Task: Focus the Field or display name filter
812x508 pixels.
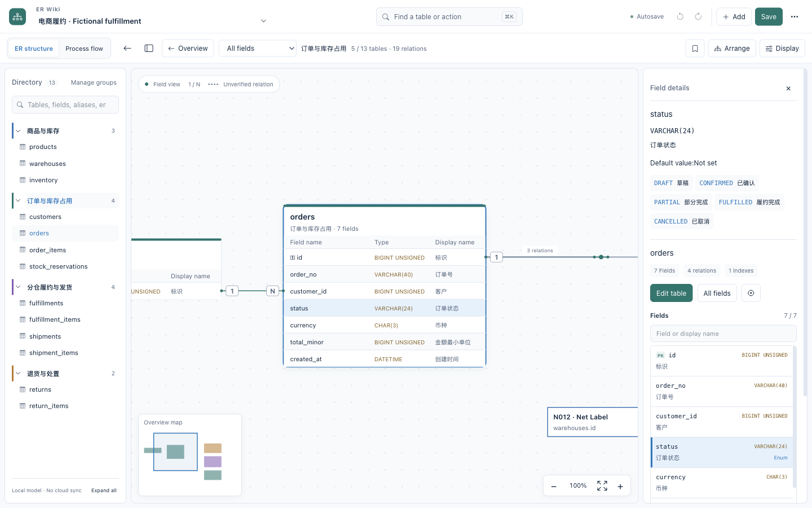Action: (x=723, y=334)
